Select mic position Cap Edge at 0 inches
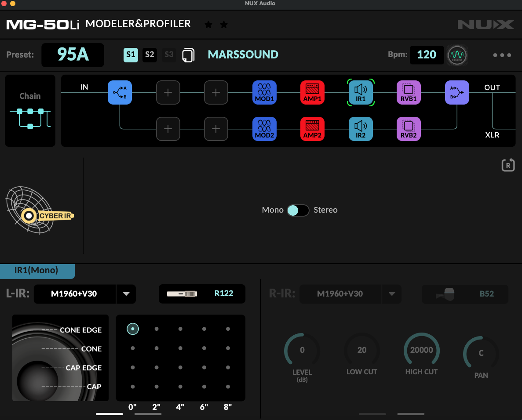This screenshot has width=522, height=420. [x=133, y=367]
